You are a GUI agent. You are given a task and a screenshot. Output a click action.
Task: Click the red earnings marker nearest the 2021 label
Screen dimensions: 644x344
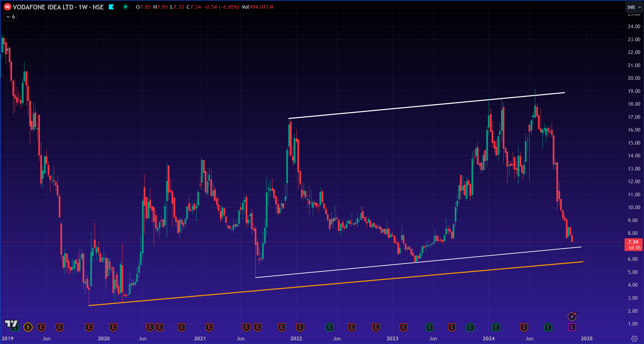[209, 327]
